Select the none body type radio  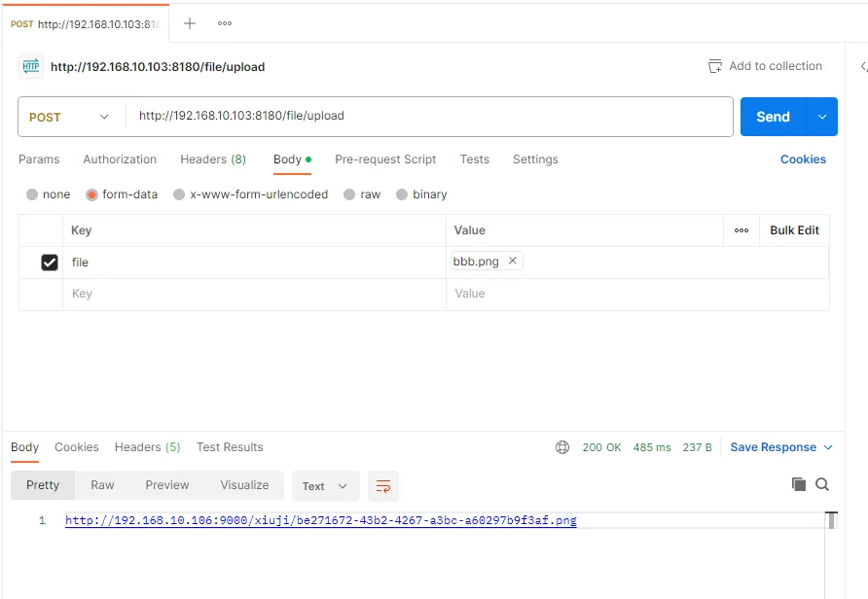(x=32, y=194)
